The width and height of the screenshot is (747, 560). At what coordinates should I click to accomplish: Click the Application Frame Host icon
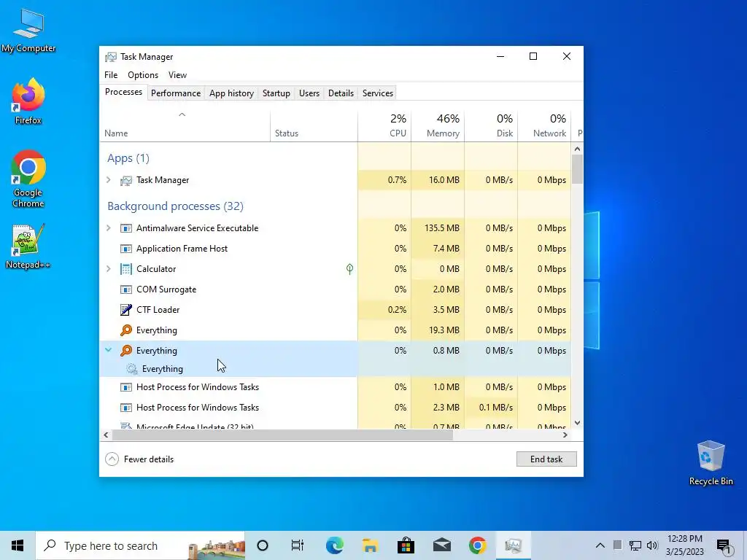tap(125, 249)
